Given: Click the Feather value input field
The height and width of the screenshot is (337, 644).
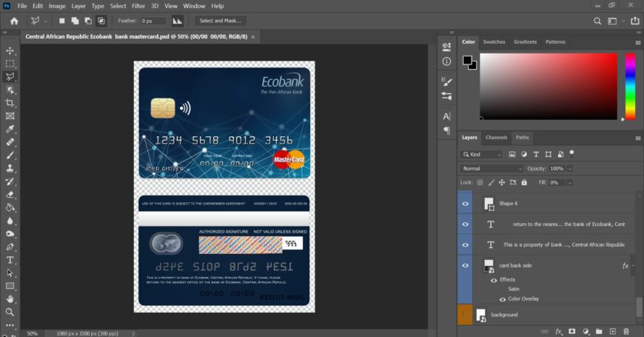Looking at the screenshot, I should click(153, 21).
